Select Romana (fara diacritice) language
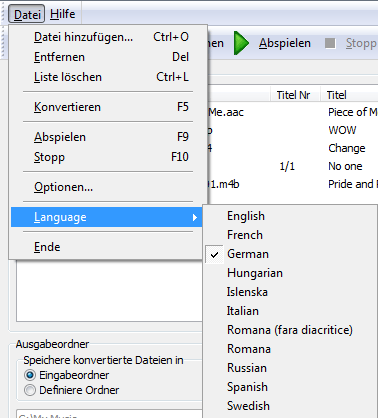The height and width of the screenshot is (418, 378). coord(290,330)
